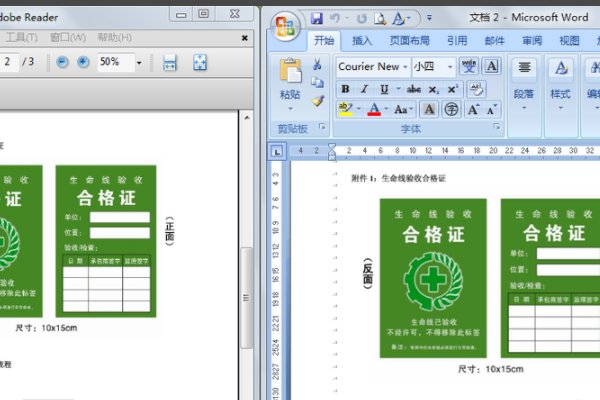Click the page number field in Reader
This screenshot has width=600, height=400.
click(x=8, y=62)
